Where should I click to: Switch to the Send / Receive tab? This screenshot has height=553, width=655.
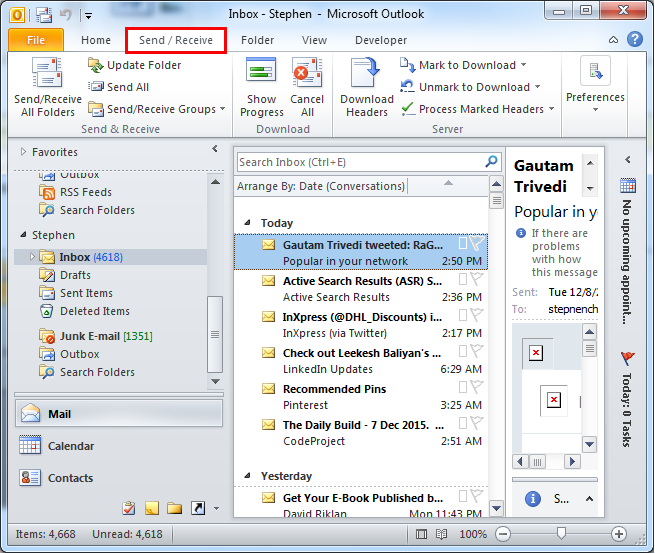(176, 40)
